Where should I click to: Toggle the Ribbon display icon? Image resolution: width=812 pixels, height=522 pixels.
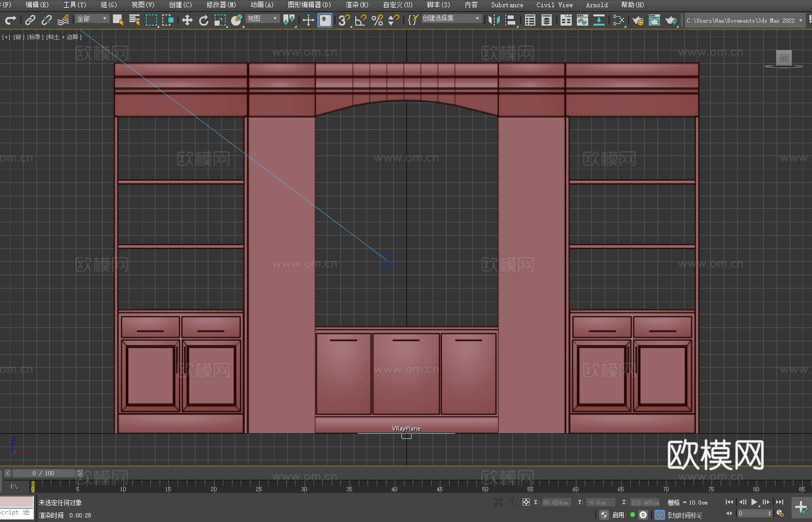(x=566, y=20)
